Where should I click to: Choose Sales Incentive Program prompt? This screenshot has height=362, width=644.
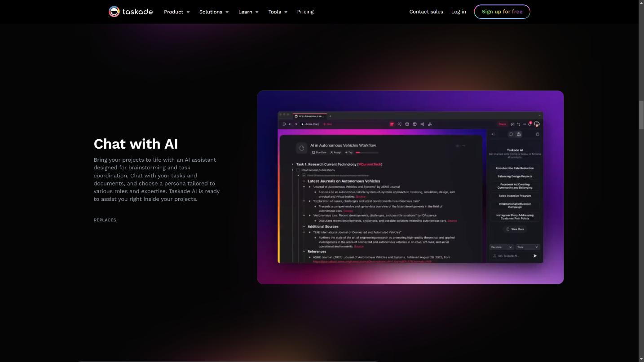[515, 196]
